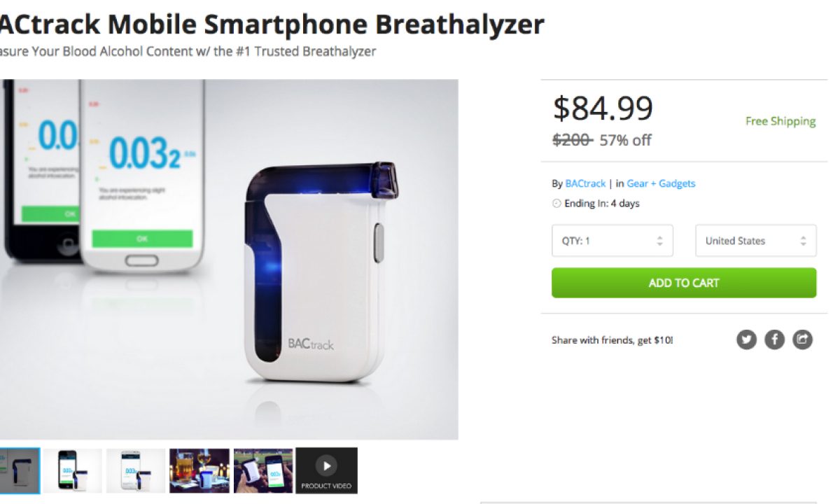Click the Free Shipping label

point(780,121)
